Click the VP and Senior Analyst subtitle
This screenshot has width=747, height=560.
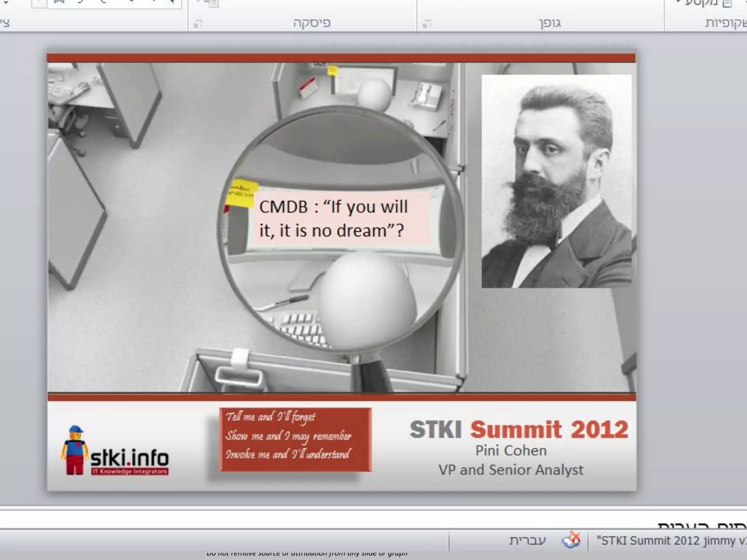511,470
